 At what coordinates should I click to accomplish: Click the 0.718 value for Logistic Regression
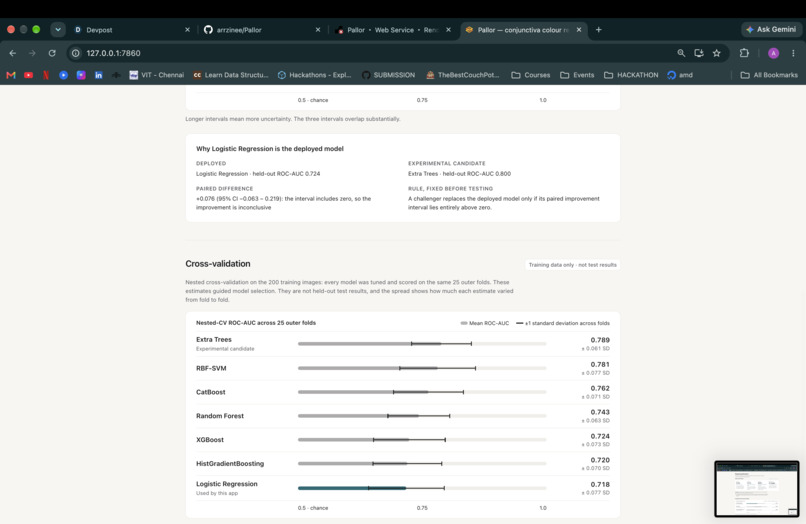[600, 484]
